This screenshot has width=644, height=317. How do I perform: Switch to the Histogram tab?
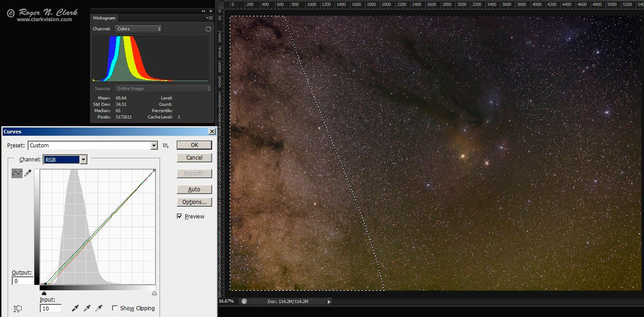[104, 18]
